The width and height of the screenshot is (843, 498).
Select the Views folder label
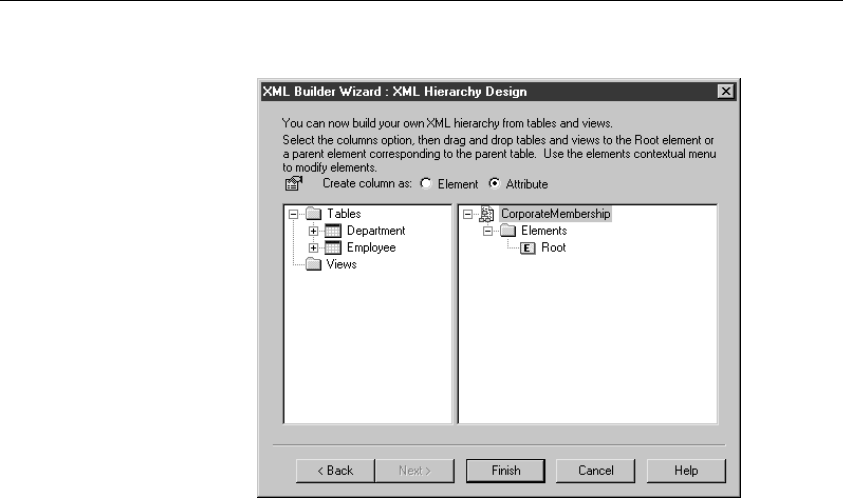[341, 264]
